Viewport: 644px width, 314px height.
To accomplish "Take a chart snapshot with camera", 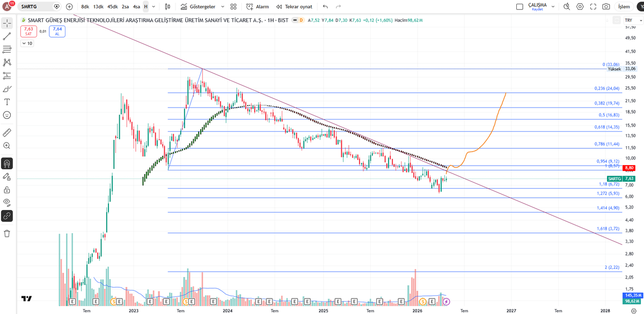I will point(606,6).
